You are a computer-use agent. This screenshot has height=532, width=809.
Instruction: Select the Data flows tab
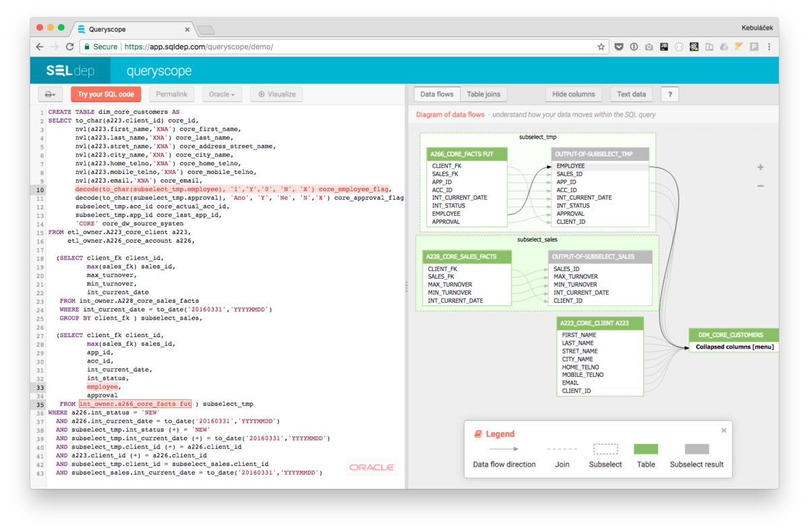(x=437, y=94)
